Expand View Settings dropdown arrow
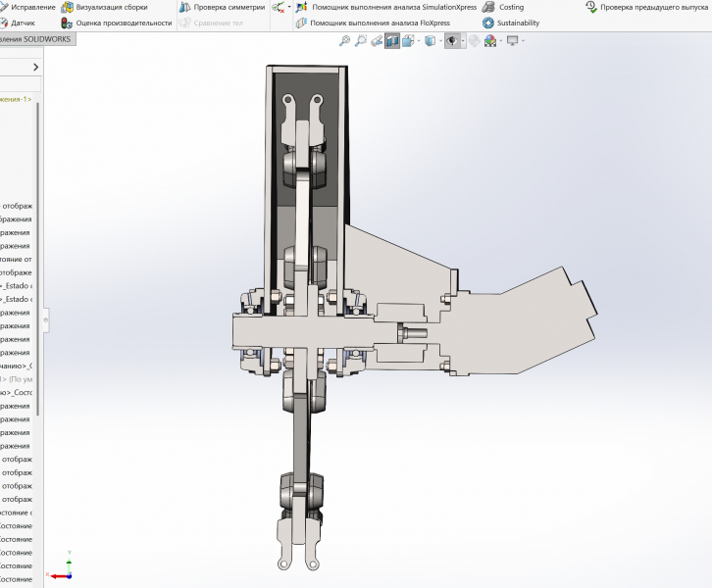This screenshot has height=588, width=712. click(x=523, y=41)
